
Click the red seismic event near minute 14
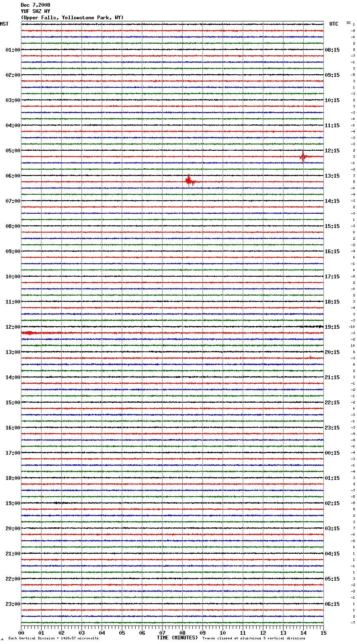304,157
